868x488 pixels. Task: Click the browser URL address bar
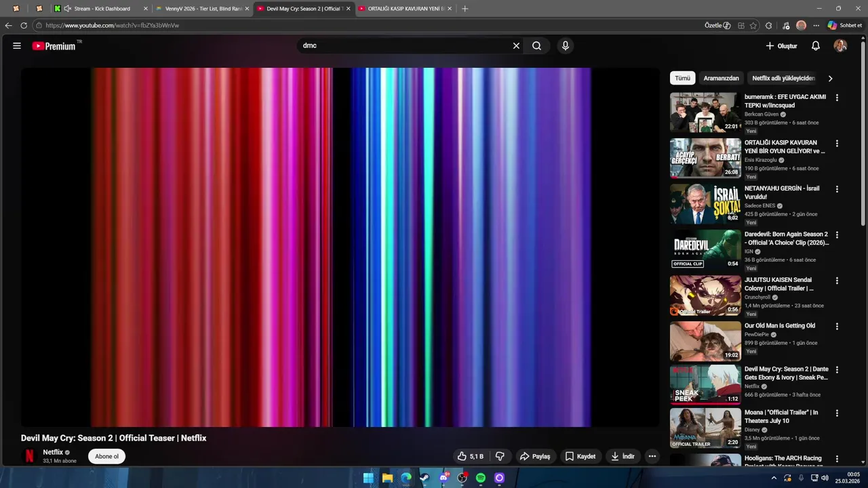[x=366, y=25]
